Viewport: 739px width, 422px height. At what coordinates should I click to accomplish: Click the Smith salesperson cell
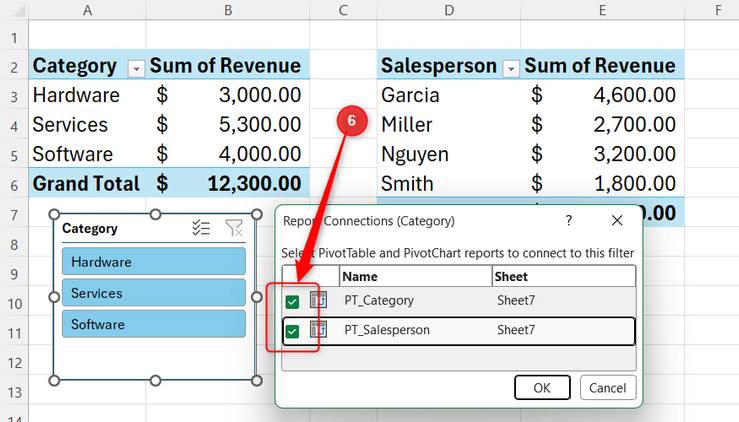point(449,184)
